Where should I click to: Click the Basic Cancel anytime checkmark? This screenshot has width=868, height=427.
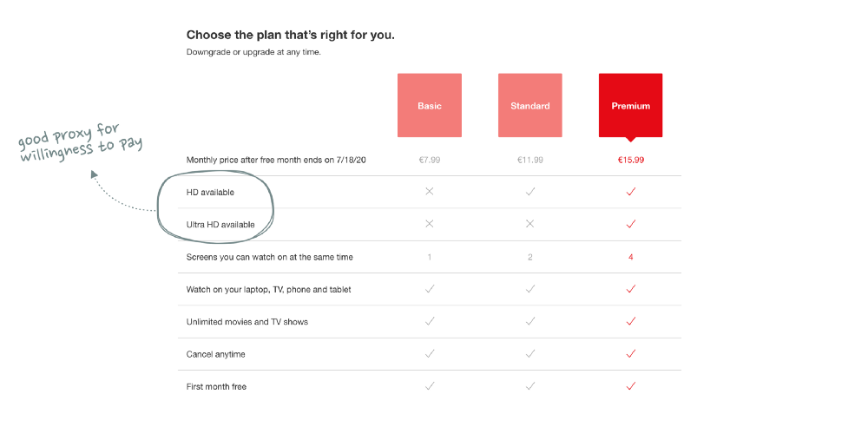pyautogui.click(x=429, y=353)
